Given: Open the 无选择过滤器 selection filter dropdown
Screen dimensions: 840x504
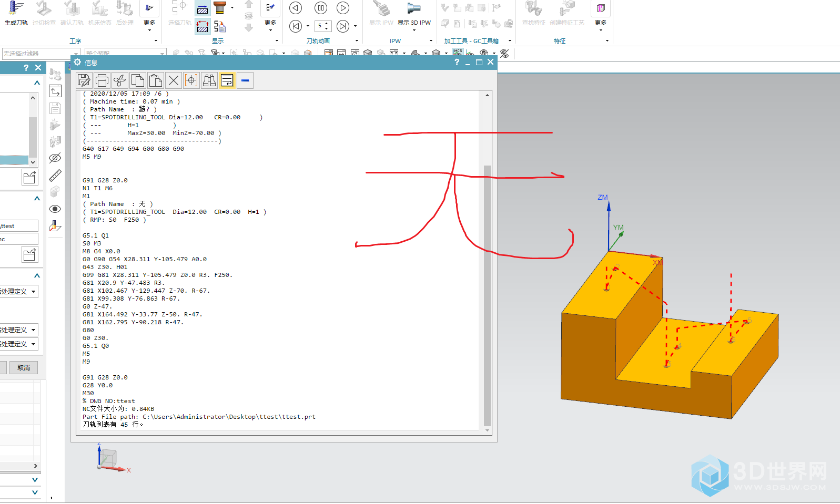Looking at the screenshot, I should tap(41, 54).
